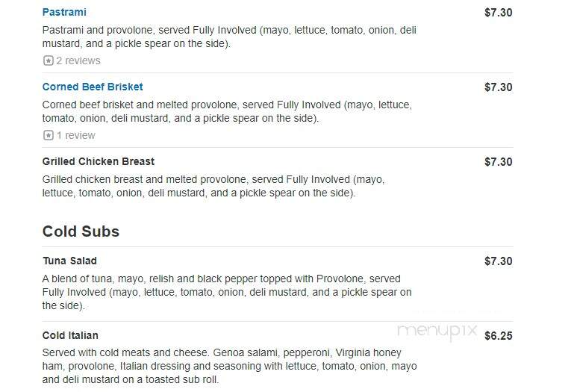Viewport: 571px width, 392px height.
Task: Click the star icon beside 1 review
Action: 48,135
